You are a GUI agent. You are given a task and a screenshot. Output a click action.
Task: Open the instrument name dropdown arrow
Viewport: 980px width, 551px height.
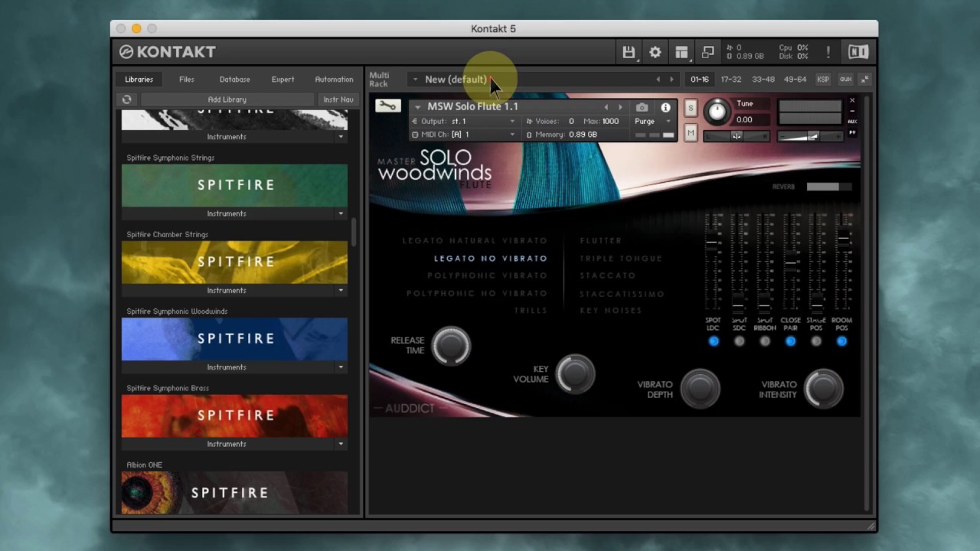(x=417, y=107)
